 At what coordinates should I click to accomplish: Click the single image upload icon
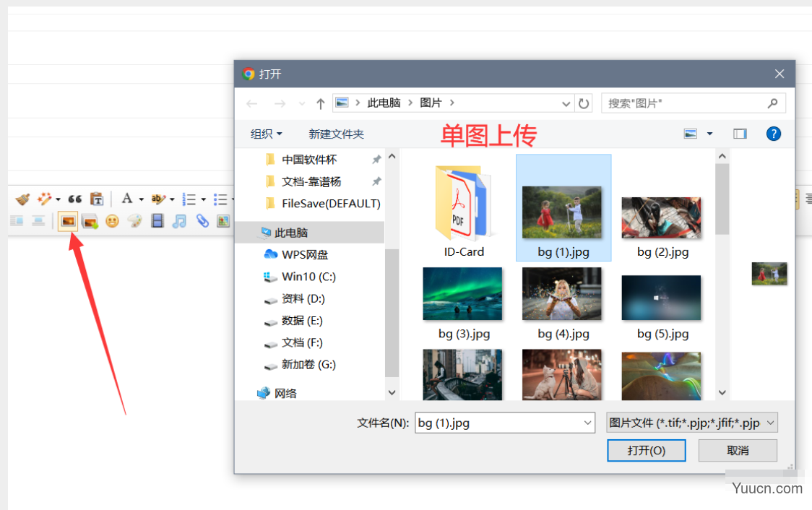pyautogui.click(x=68, y=222)
